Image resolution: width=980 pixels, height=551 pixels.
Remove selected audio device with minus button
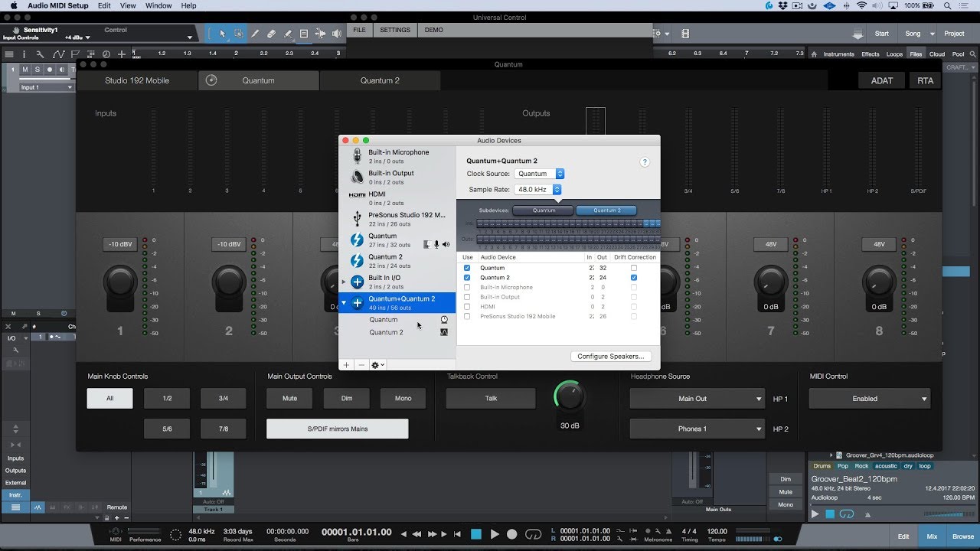tap(361, 365)
